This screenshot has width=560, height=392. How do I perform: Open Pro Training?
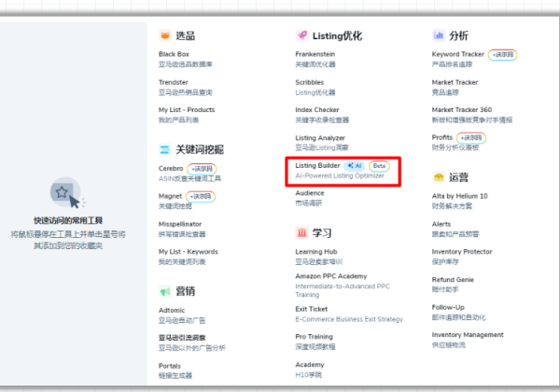tap(314, 337)
